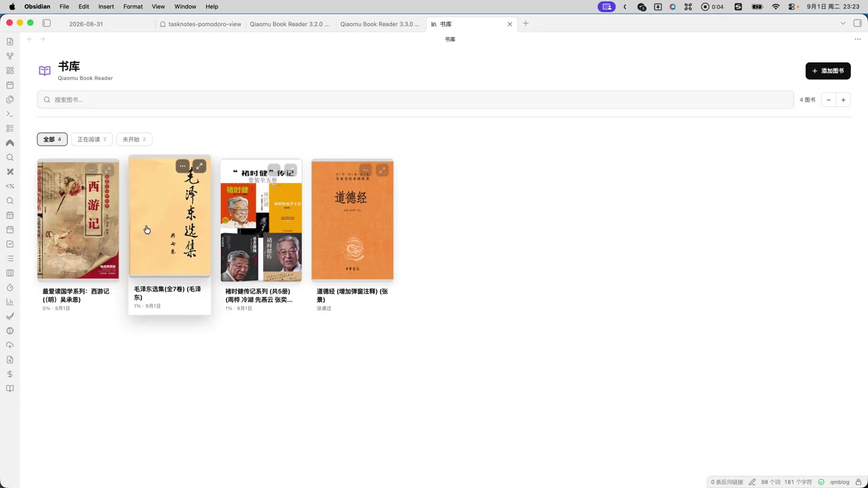Show all books with 全部 filter
868x488 pixels.
(x=52, y=140)
